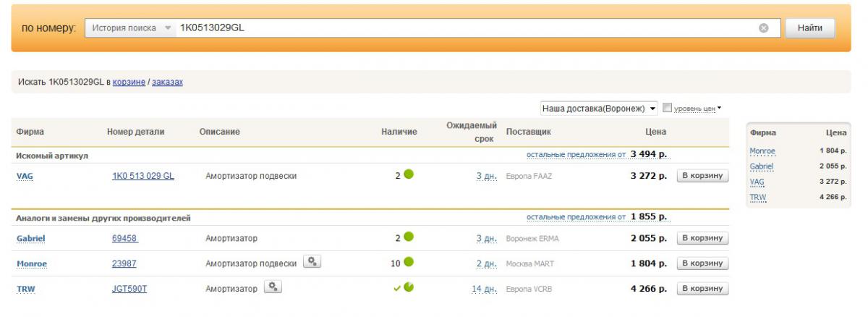Screen dimensions: 868x317
Task: Expand the уровень цен arrow menu
Action: [x=719, y=109]
